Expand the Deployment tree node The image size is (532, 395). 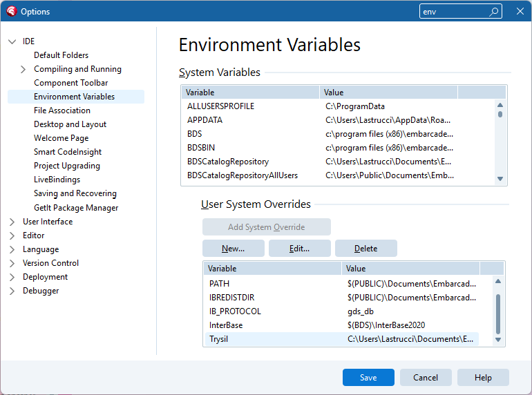(x=12, y=277)
